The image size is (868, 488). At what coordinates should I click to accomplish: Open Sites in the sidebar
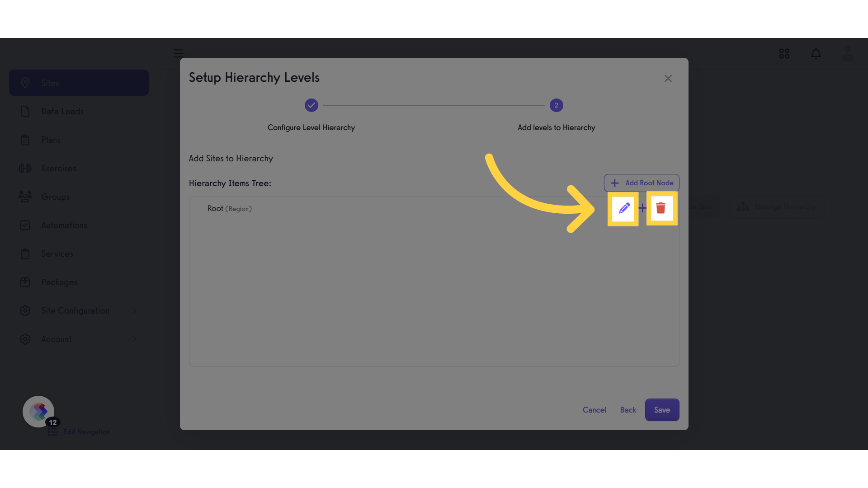[79, 83]
